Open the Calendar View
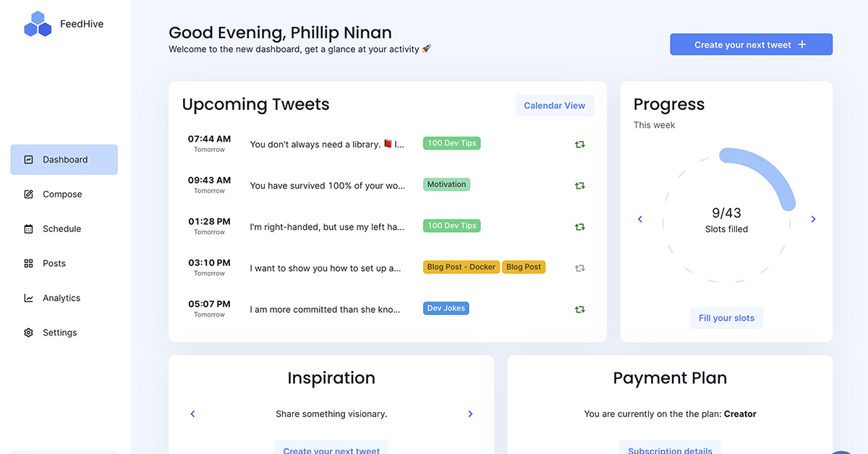The image size is (868, 454). tap(554, 106)
